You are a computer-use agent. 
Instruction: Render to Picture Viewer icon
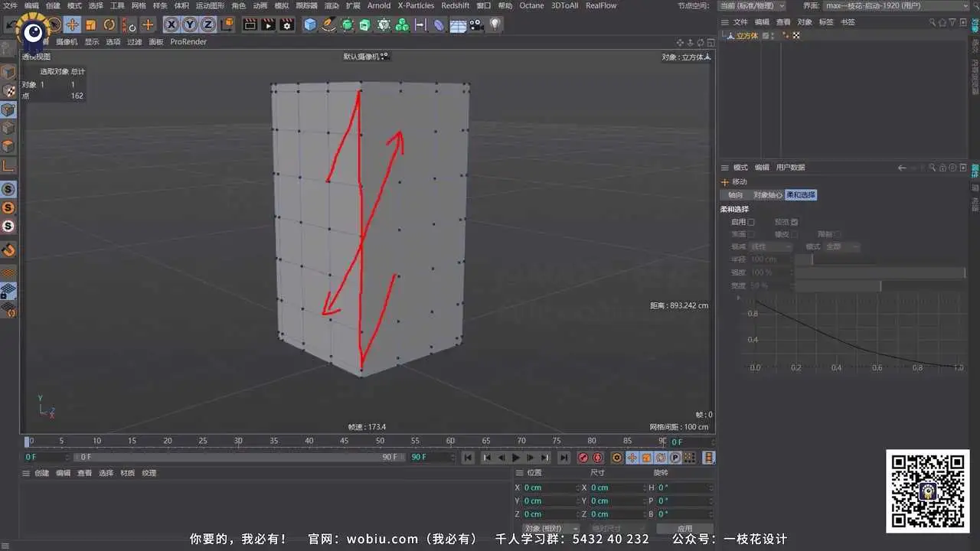[268, 24]
